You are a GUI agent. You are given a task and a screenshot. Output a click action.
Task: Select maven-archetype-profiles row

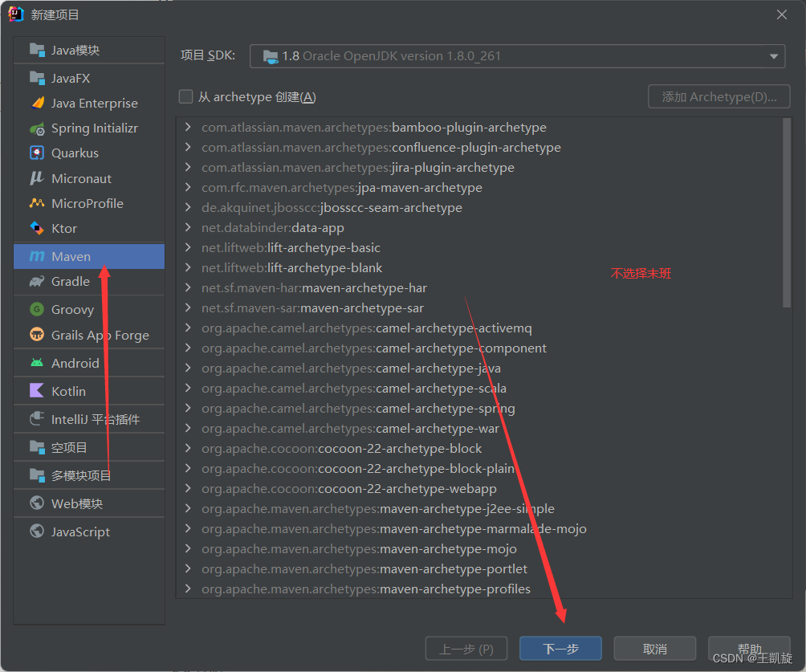coord(479,589)
